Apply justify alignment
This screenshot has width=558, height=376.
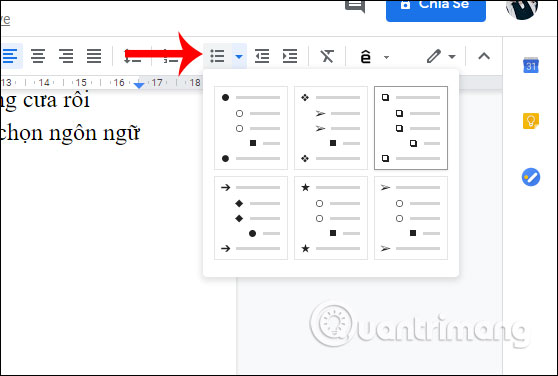pyautogui.click(x=94, y=56)
